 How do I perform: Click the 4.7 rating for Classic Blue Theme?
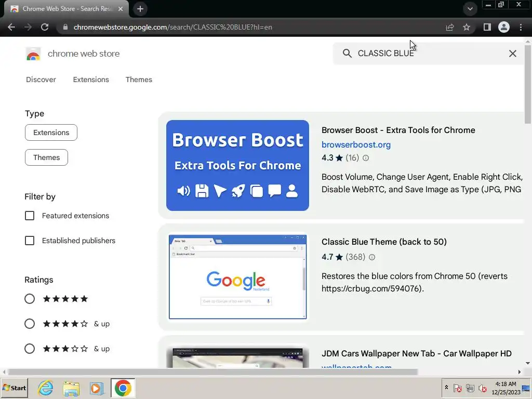327,257
